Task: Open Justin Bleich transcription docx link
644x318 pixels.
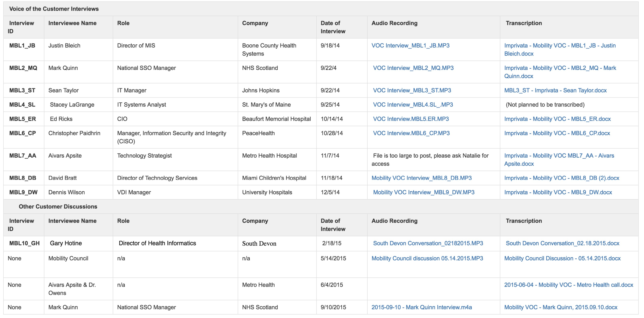Action: pos(560,46)
